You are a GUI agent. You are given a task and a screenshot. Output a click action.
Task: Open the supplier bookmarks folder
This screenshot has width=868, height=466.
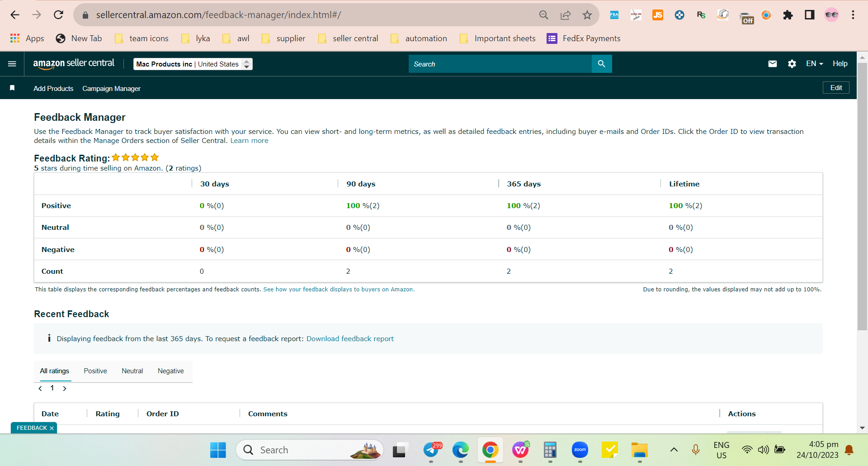(x=283, y=38)
